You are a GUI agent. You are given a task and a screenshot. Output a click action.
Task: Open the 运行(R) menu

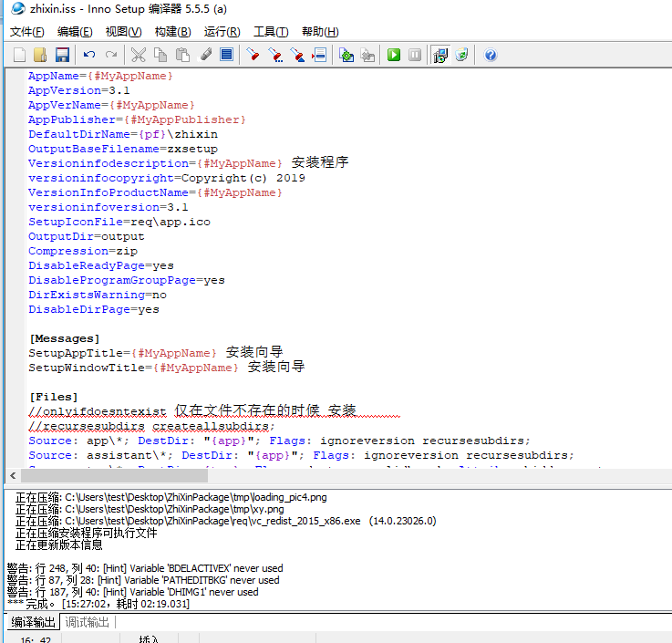(x=222, y=32)
